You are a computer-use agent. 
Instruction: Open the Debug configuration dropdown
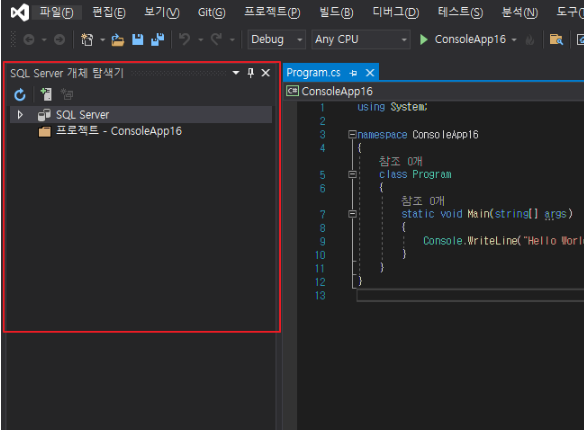[x=277, y=39]
